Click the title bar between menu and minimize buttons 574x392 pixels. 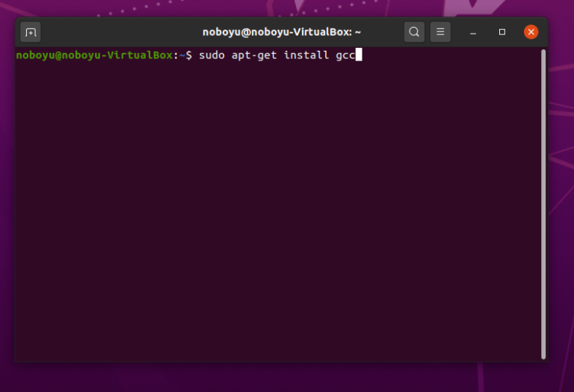point(457,32)
